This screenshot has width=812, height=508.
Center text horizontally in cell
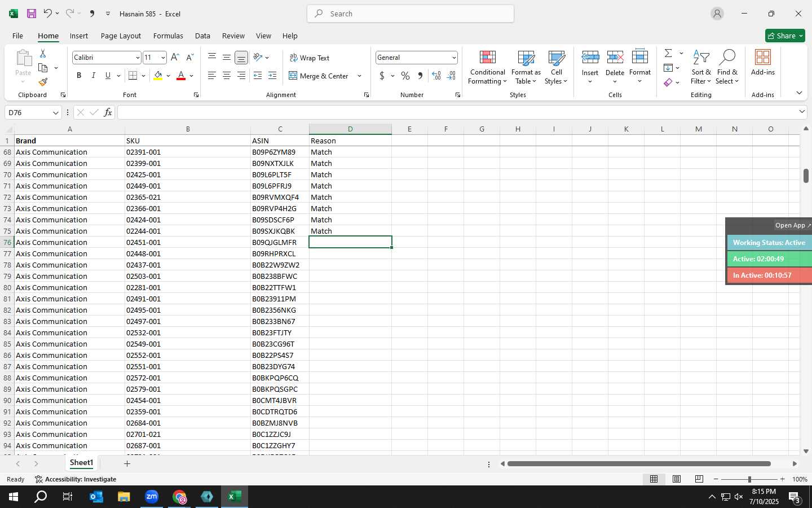[x=227, y=76]
